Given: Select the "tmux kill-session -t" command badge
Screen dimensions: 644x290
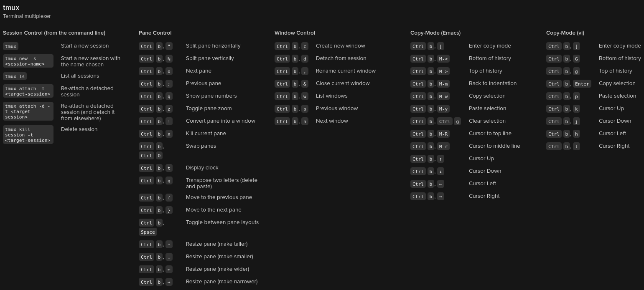Looking at the screenshot, I should click(x=28, y=135).
